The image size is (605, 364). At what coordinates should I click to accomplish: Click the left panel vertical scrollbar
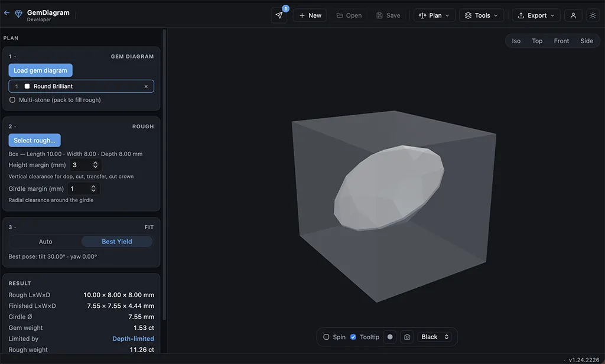point(164,174)
